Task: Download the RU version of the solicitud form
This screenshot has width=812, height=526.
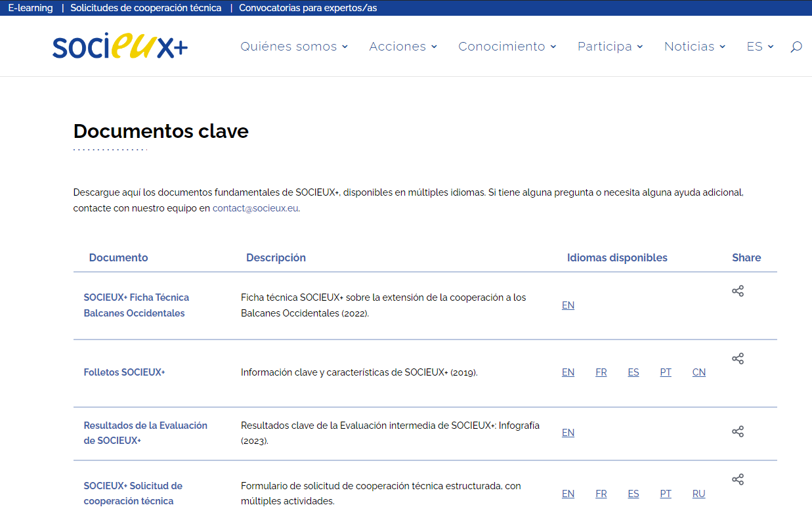Action: 698,493
